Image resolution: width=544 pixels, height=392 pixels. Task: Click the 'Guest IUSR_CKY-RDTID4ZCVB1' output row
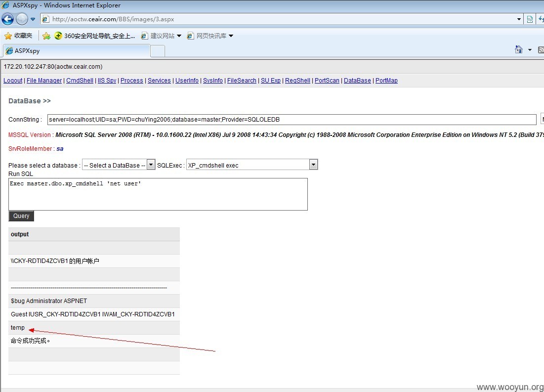pyautogui.click(x=94, y=314)
